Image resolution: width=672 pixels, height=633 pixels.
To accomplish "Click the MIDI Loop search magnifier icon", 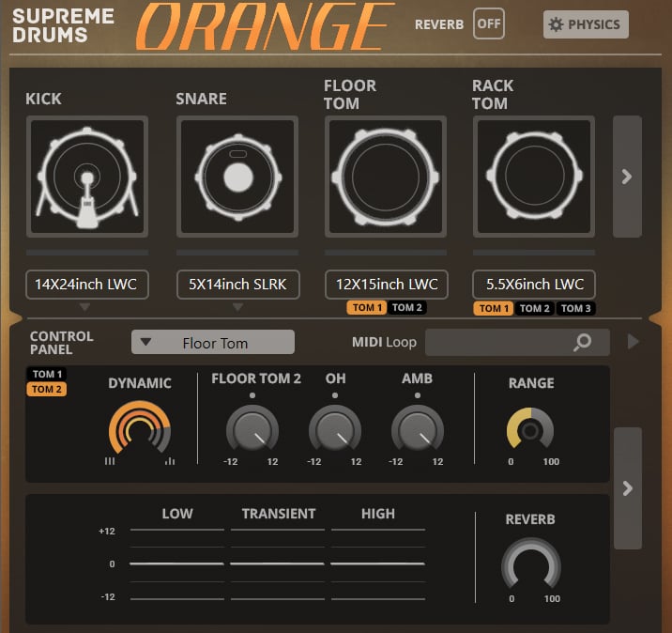I will coord(583,343).
